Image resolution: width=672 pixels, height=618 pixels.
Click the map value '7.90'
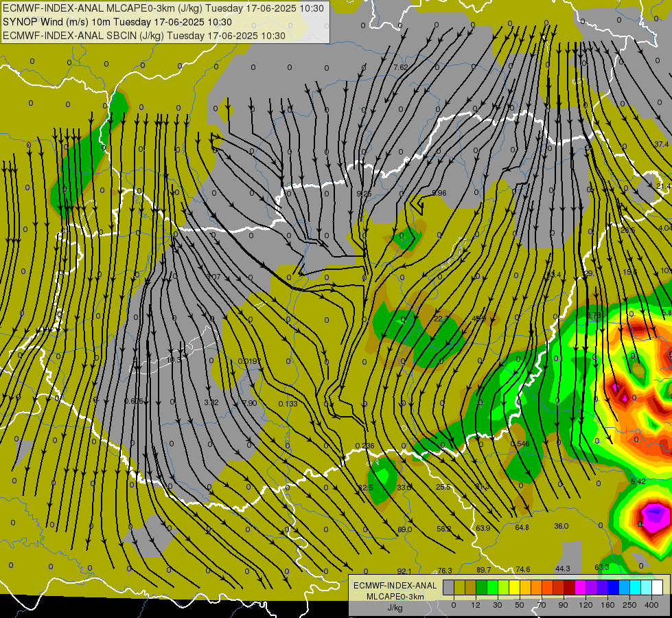point(249,403)
